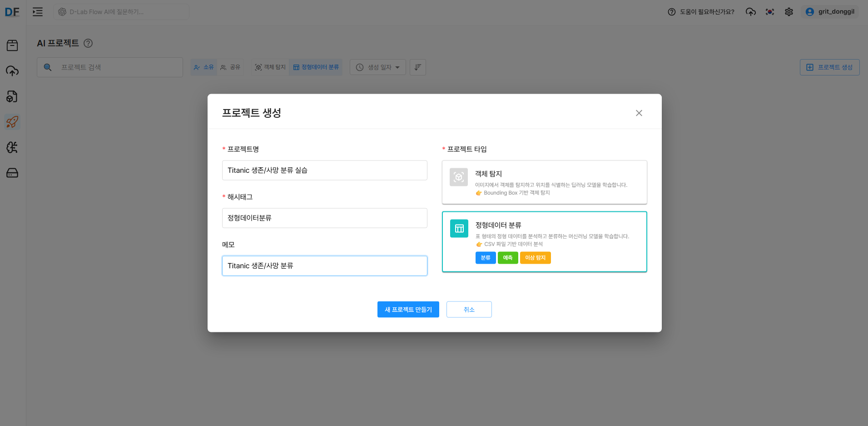
Task: Click the 새 프로젝트 만들기 button
Action: coord(408,309)
